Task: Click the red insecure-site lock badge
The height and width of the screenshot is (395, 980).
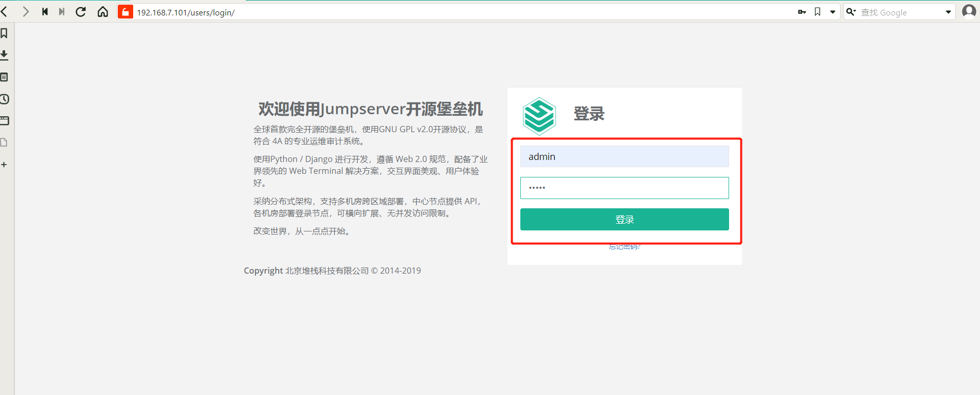Action: pyautogui.click(x=125, y=12)
